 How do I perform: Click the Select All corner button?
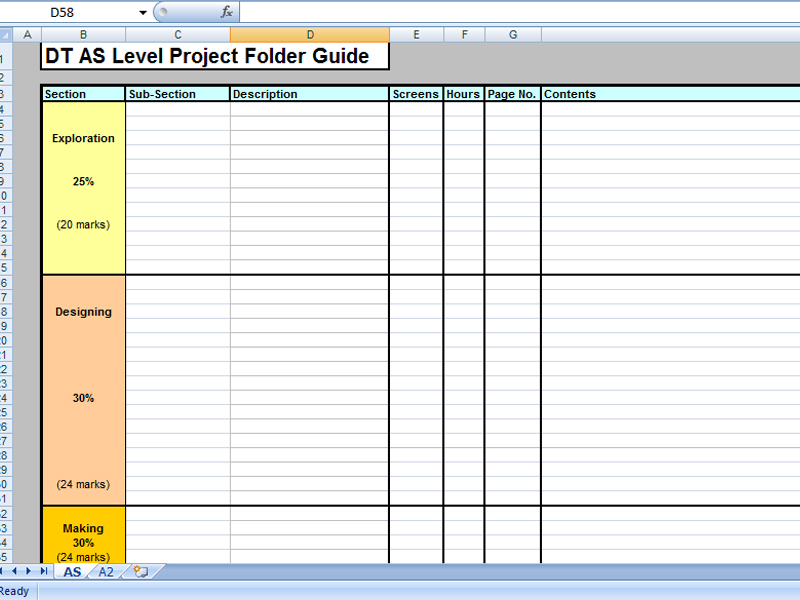[x=6, y=35]
